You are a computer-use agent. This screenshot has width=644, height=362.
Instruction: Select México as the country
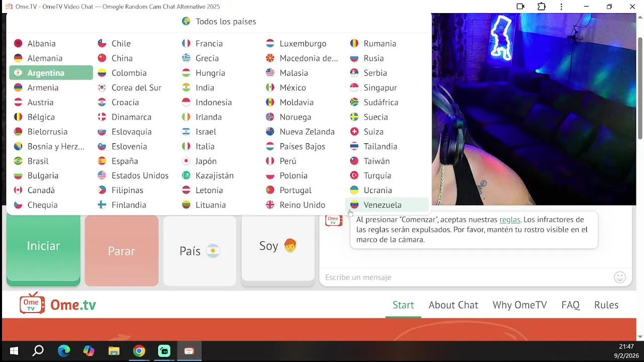(303, 87)
